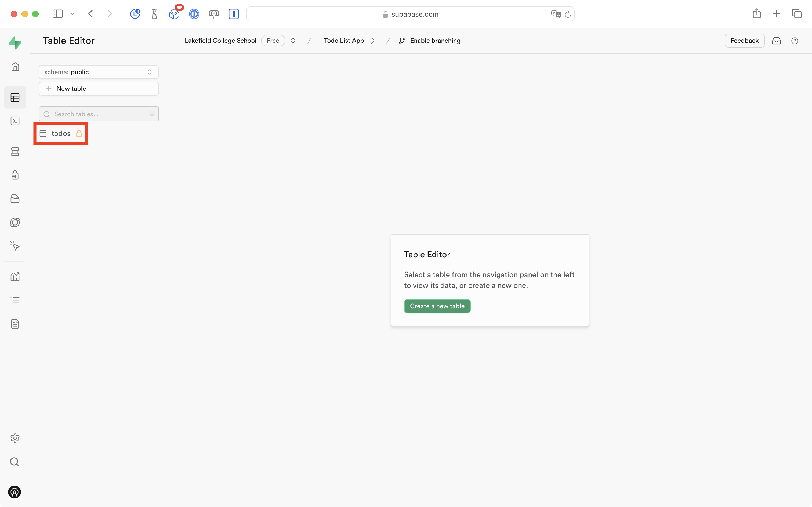812x507 pixels.
Task: Open the schema: public dropdown
Action: pos(98,72)
